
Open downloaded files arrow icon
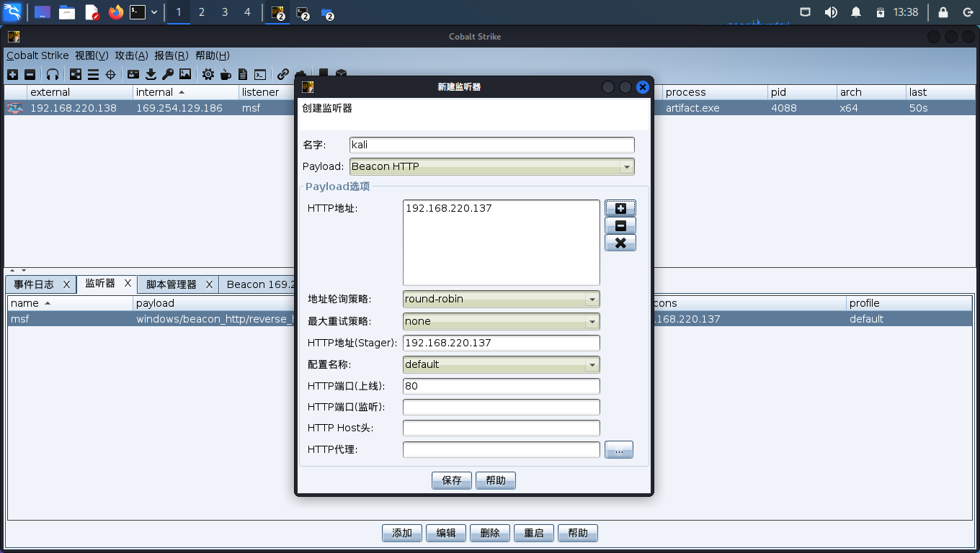pyautogui.click(x=151, y=74)
